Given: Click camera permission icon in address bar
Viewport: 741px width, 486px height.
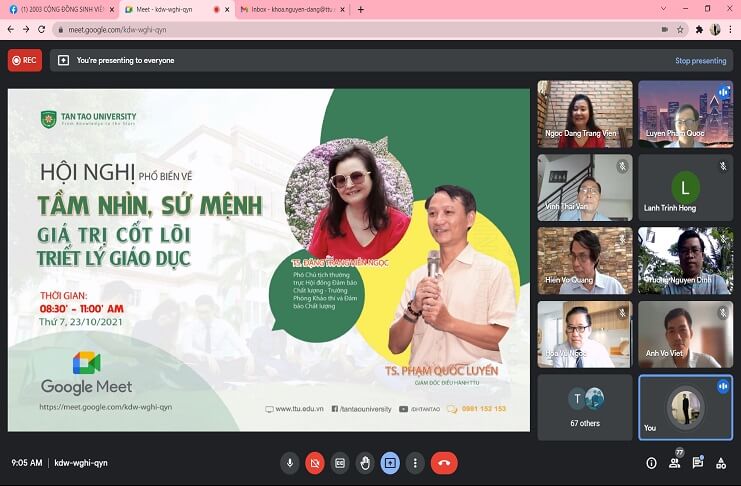Looking at the screenshot, I should [665, 29].
